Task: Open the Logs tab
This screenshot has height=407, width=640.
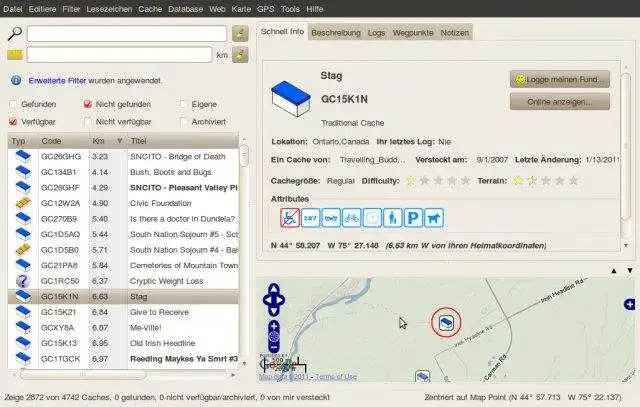Action: pyautogui.click(x=376, y=33)
